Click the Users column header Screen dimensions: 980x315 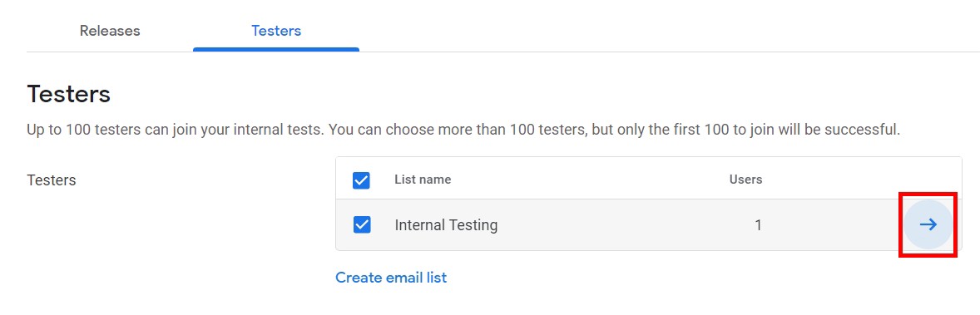click(x=745, y=180)
